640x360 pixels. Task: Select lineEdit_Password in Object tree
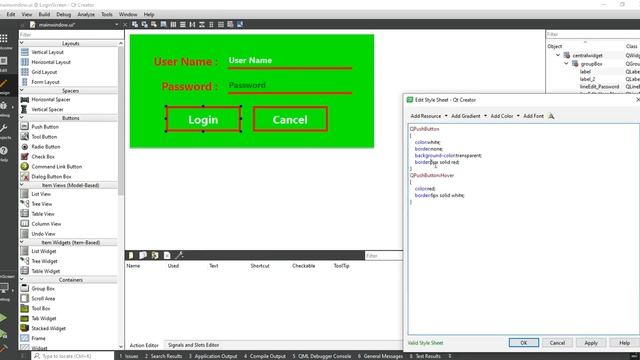(x=599, y=87)
